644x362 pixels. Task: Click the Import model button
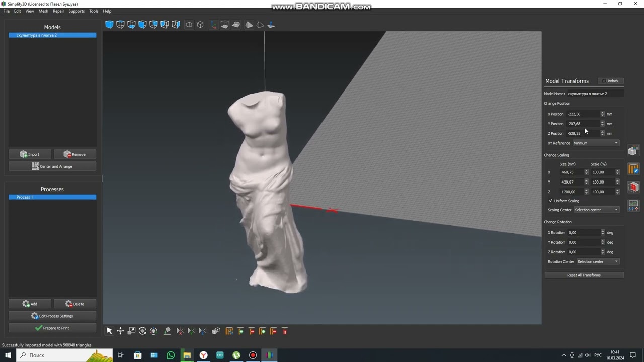click(x=30, y=154)
